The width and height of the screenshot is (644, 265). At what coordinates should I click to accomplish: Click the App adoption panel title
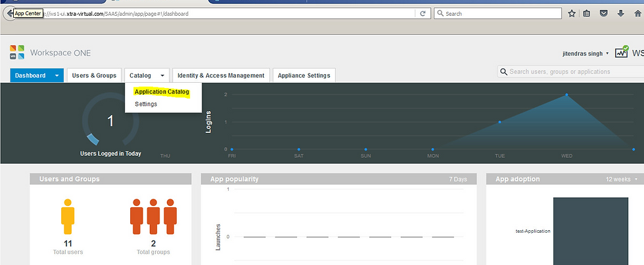[518, 179]
